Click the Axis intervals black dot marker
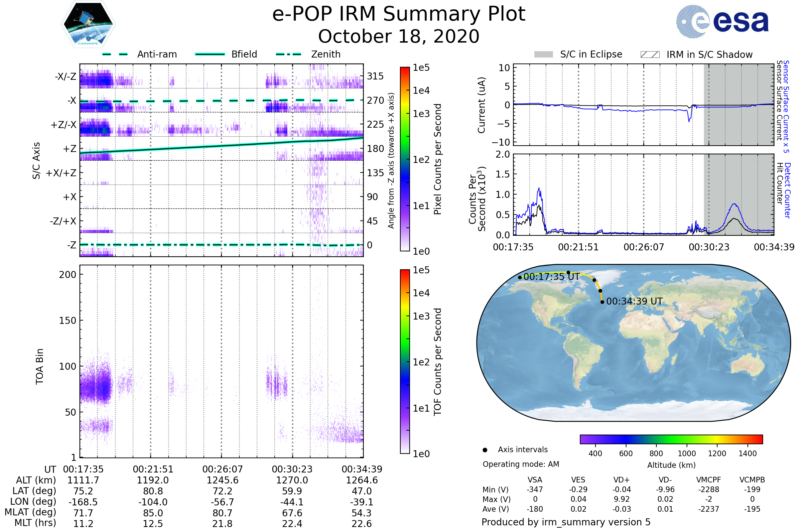The image size is (798, 532). click(485, 450)
